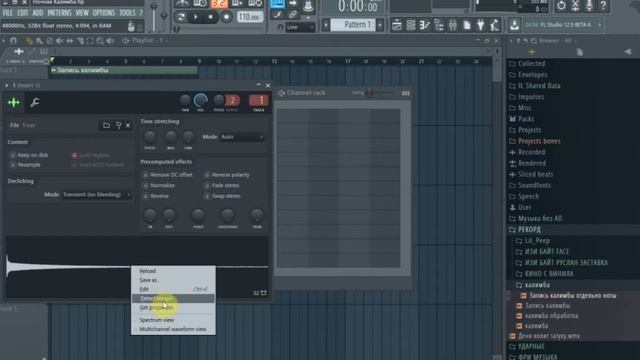The width and height of the screenshot is (640, 360).
Task: Select the playlist mute speaker tool
Action: click(x=60, y=40)
